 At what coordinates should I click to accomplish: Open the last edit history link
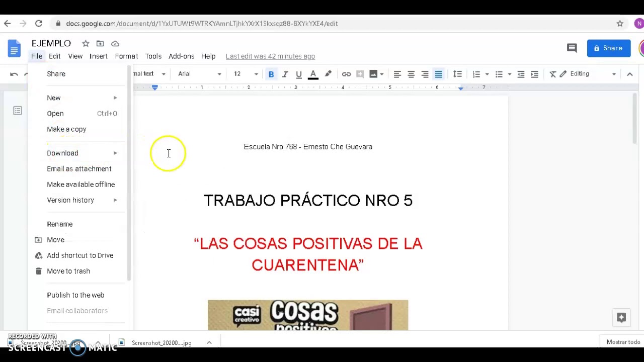coord(270,56)
